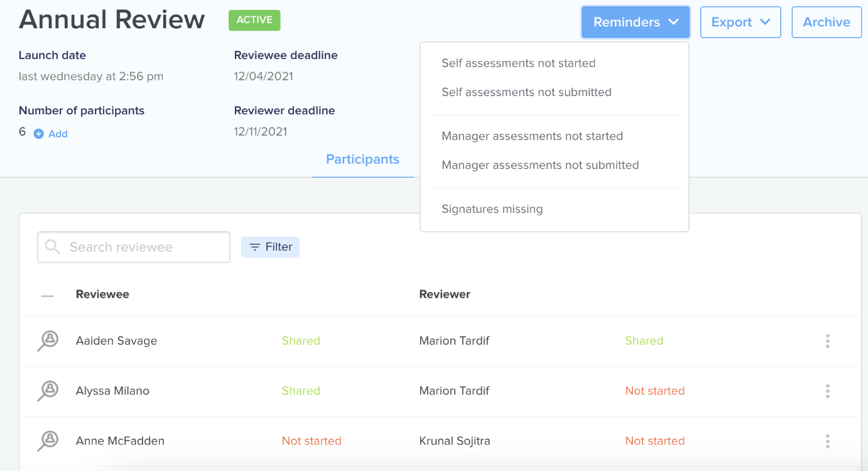Open the three-dot menu for Anne McFadden
868x471 pixels.
pos(827,441)
